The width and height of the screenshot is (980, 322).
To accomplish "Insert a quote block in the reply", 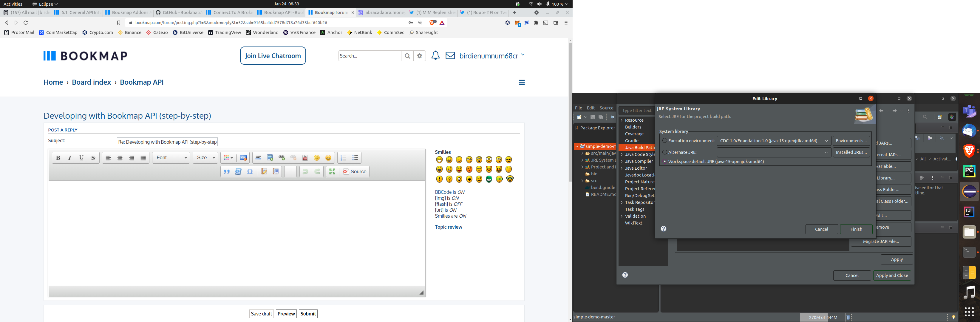I will tap(227, 171).
